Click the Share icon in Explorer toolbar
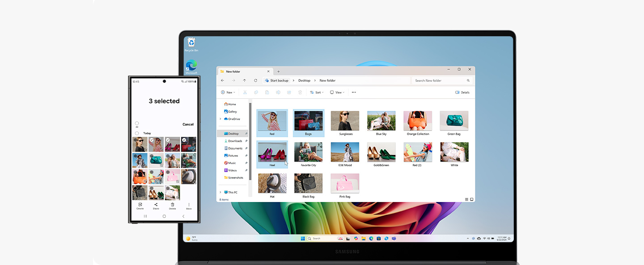Screen dimensions: 644x265 click(x=289, y=93)
